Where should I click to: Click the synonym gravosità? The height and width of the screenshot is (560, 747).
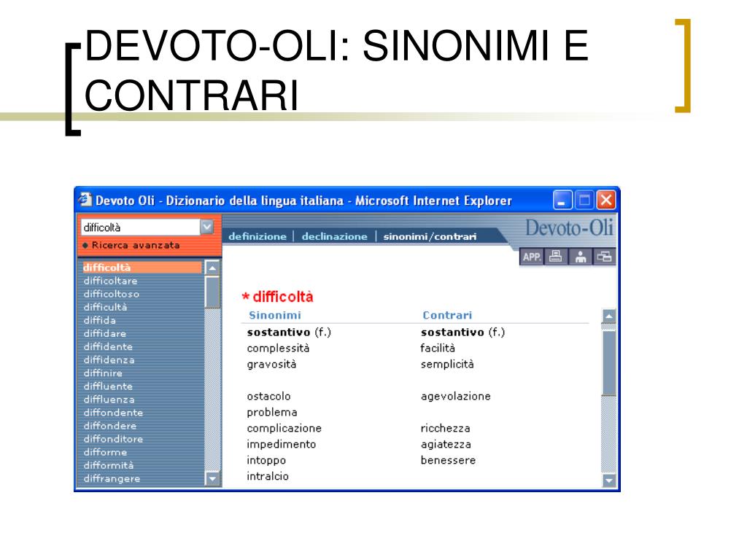click(271, 365)
